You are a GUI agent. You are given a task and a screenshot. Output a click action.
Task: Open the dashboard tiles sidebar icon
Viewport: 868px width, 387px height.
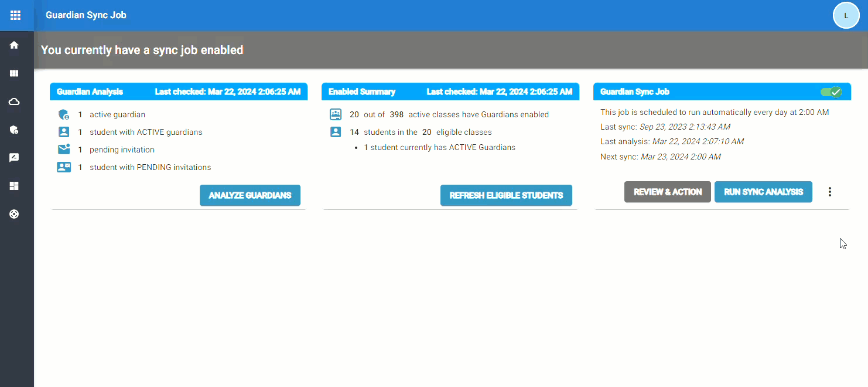[15, 186]
